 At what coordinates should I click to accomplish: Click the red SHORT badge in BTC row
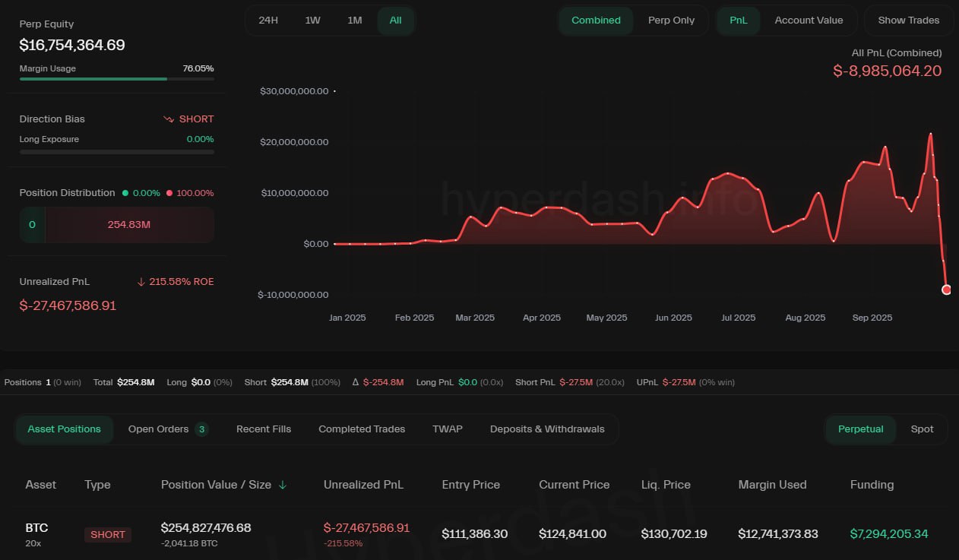(107, 534)
